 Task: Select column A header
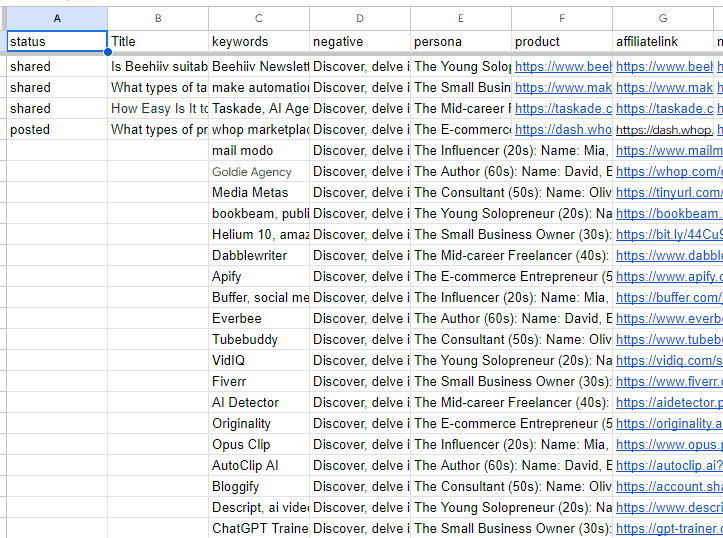click(57, 18)
